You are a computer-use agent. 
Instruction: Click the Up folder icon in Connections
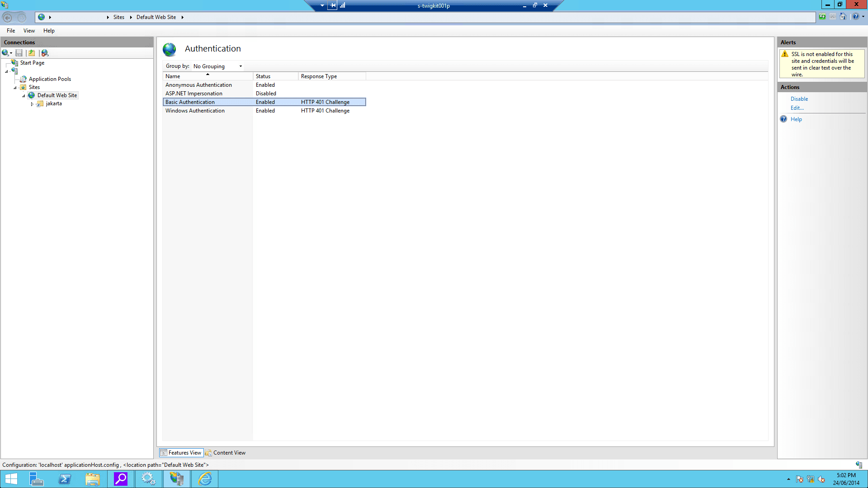pos(32,53)
